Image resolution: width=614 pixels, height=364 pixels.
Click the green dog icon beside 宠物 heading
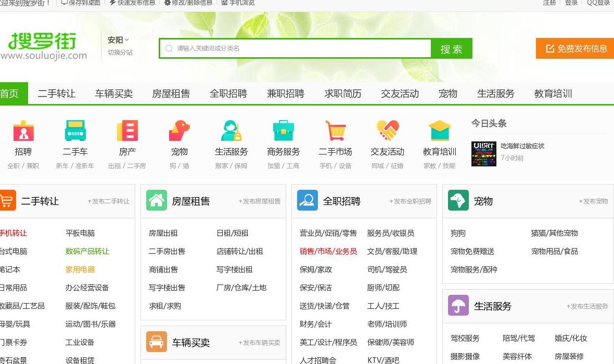(458, 200)
